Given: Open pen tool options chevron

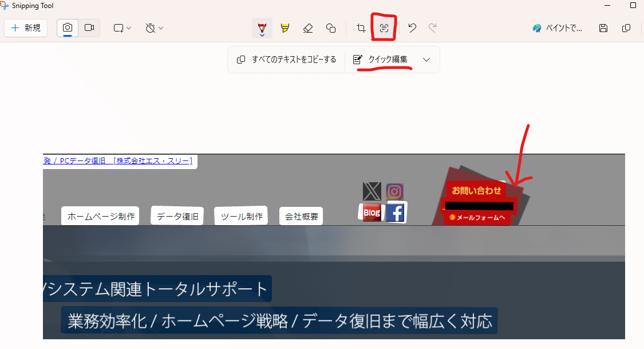Looking at the screenshot, I should click(x=262, y=36).
